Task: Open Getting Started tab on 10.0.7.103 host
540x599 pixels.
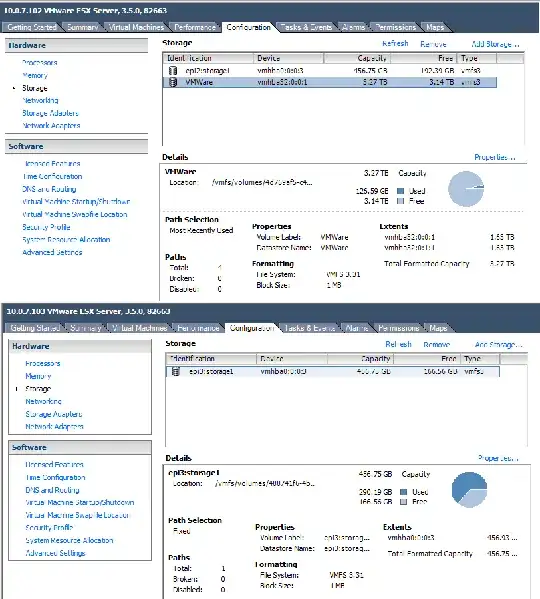Action: [35, 328]
